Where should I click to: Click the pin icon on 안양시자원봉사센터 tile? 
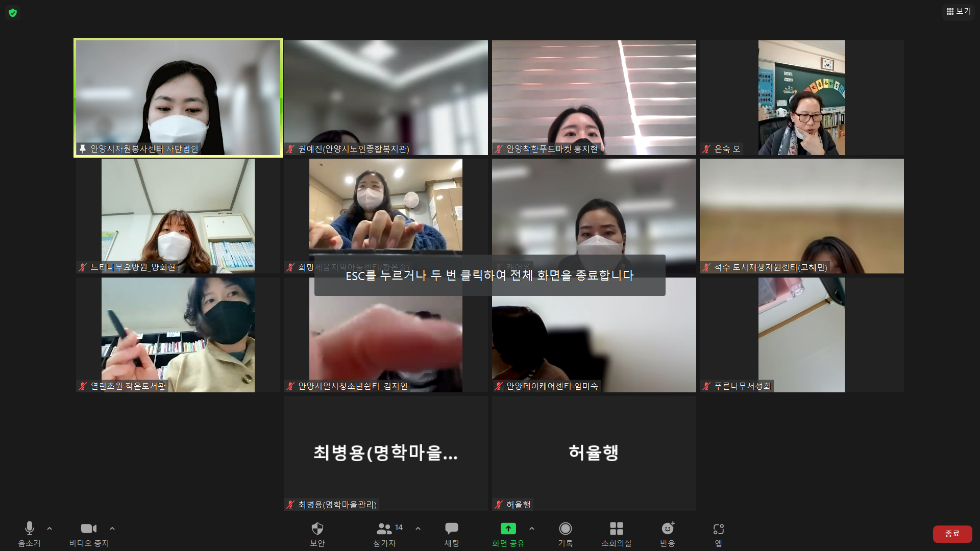coord(83,149)
